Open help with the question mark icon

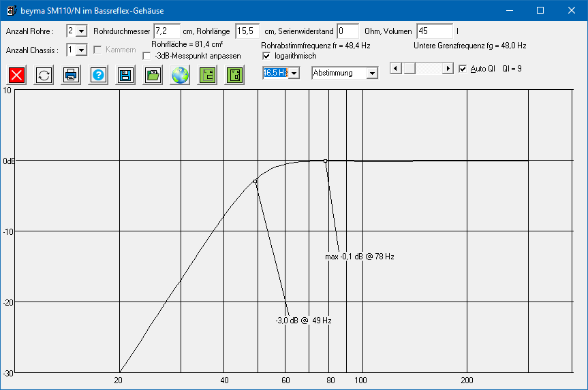pyautogui.click(x=98, y=75)
